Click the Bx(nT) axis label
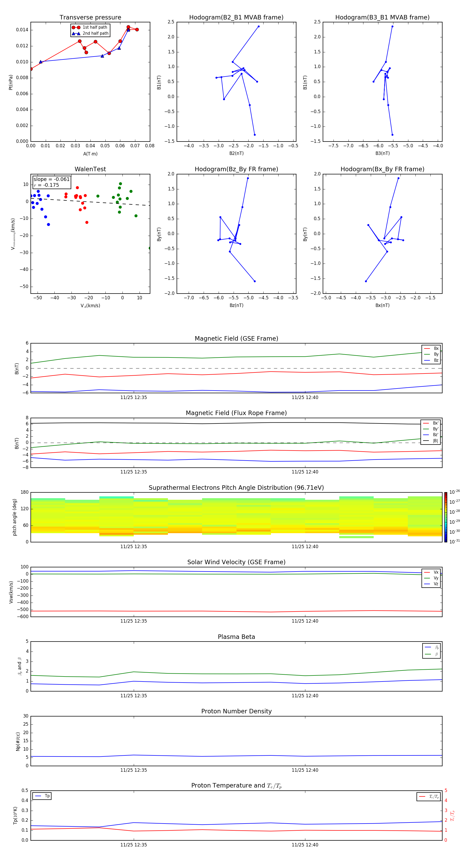The image size is (473, 868). click(x=382, y=305)
